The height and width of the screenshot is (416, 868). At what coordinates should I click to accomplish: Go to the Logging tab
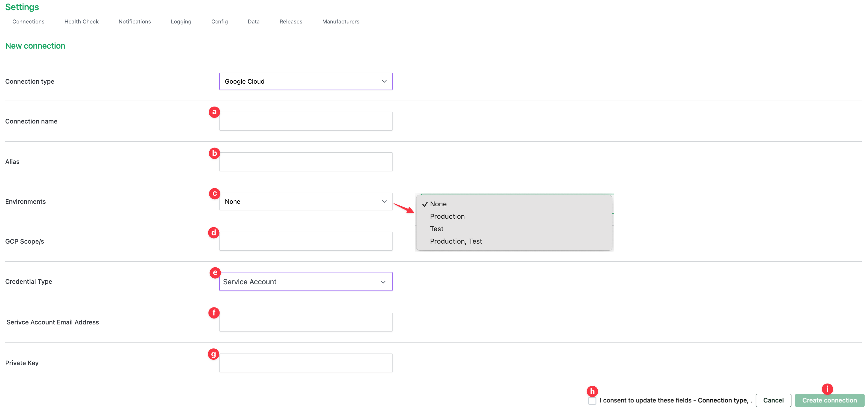click(181, 21)
